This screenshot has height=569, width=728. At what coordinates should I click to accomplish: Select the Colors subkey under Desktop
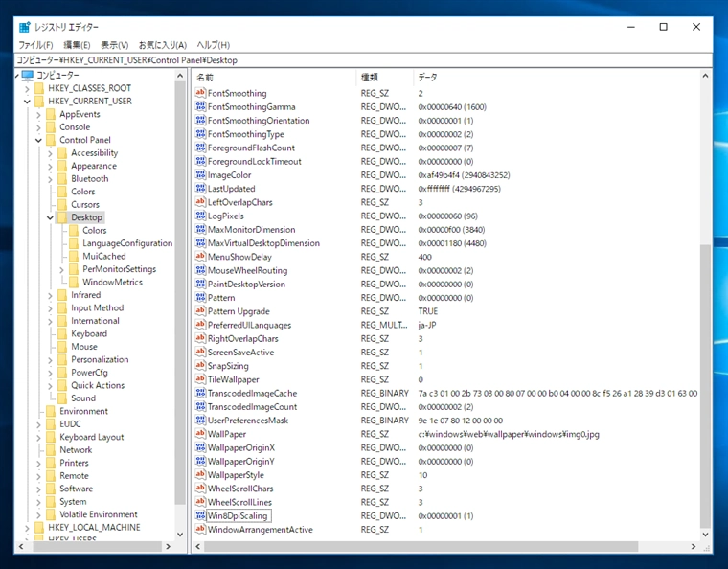(94, 230)
